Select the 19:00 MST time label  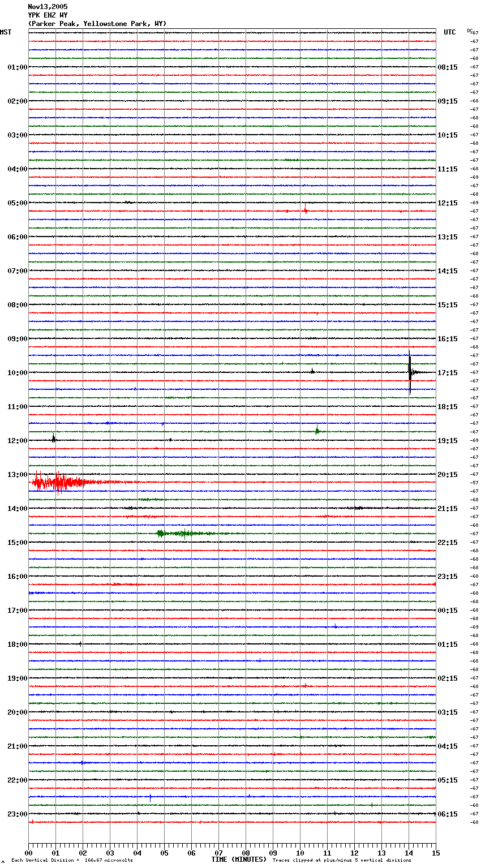(x=18, y=678)
